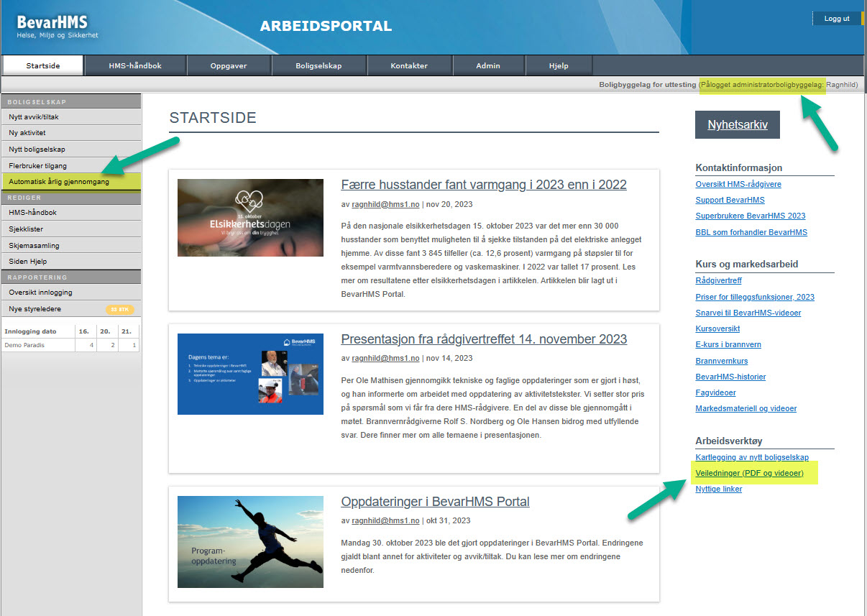The height and width of the screenshot is (616, 867).
Task: Click the Nye styreledere count badge
Action: 119,310
